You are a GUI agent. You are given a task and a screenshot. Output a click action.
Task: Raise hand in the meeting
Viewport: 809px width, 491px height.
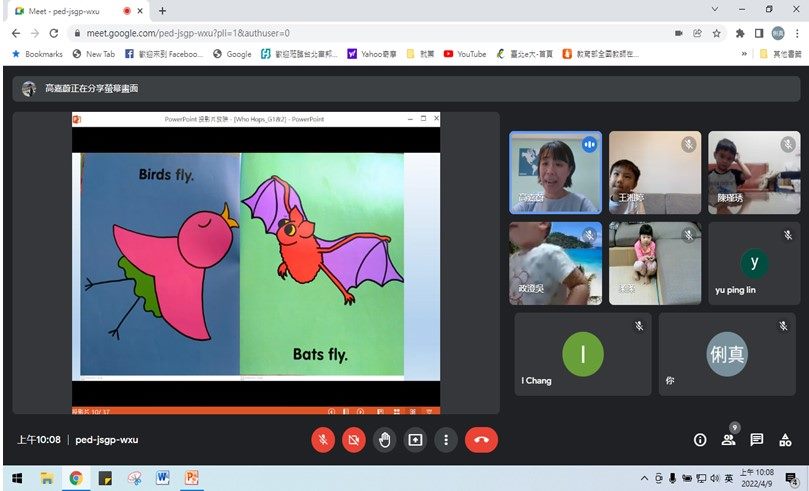pos(384,440)
